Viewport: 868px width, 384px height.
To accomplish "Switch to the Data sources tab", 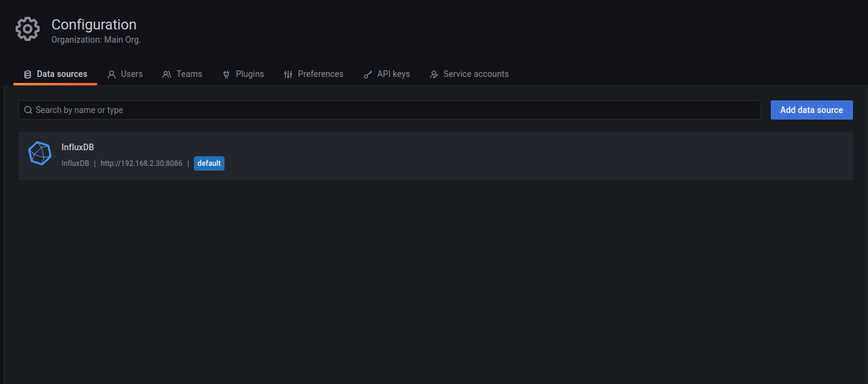I will click(x=55, y=74).
